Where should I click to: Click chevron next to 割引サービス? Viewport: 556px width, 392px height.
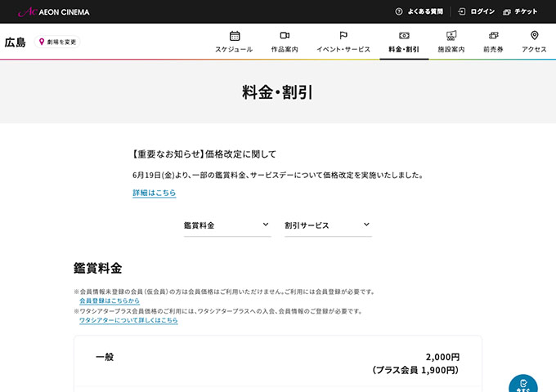click(x=366, y=225)
